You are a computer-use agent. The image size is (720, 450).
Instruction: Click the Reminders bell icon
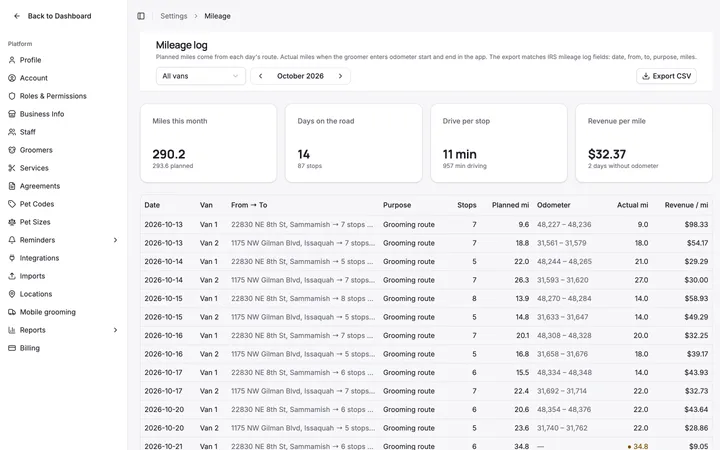pos(12,240)
